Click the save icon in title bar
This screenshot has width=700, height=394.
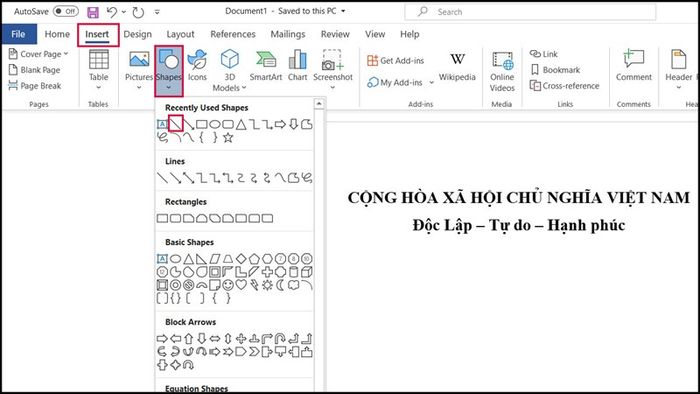[93, 12]
